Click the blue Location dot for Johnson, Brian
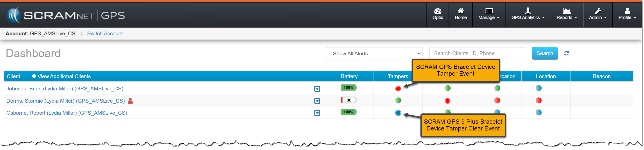This screenshot has height=150, width=644. pyautogui.click(x=538, y=88)
